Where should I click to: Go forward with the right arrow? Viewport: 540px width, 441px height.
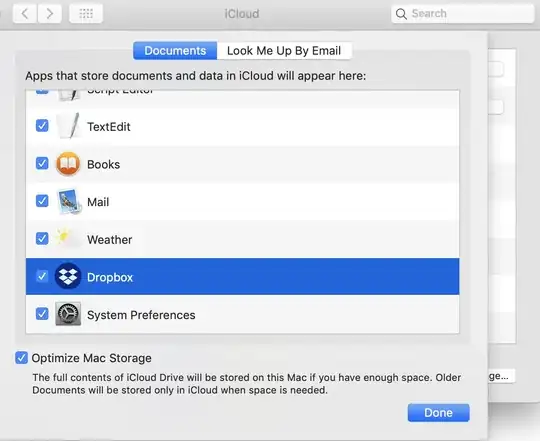pyautogui.click(x=50, y=14)
